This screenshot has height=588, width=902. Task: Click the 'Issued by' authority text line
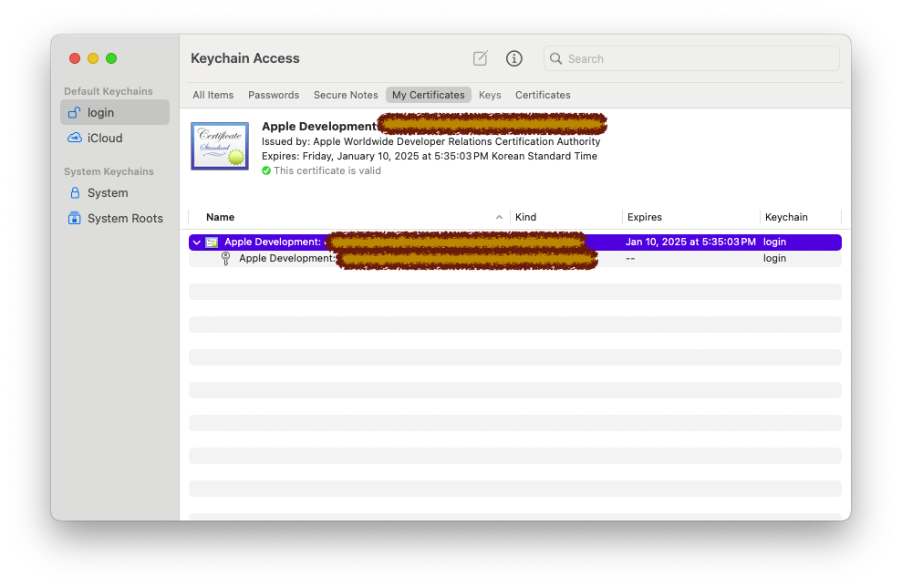(x=430, y=141)
